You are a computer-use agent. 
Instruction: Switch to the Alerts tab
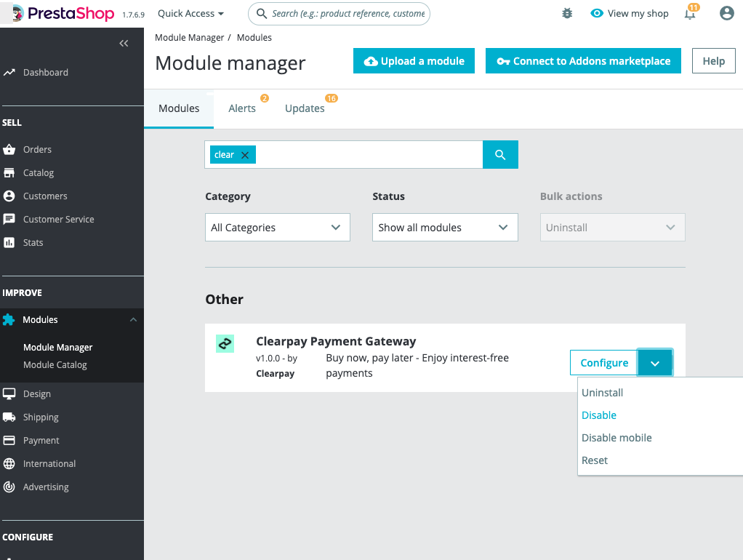(242, 108)
